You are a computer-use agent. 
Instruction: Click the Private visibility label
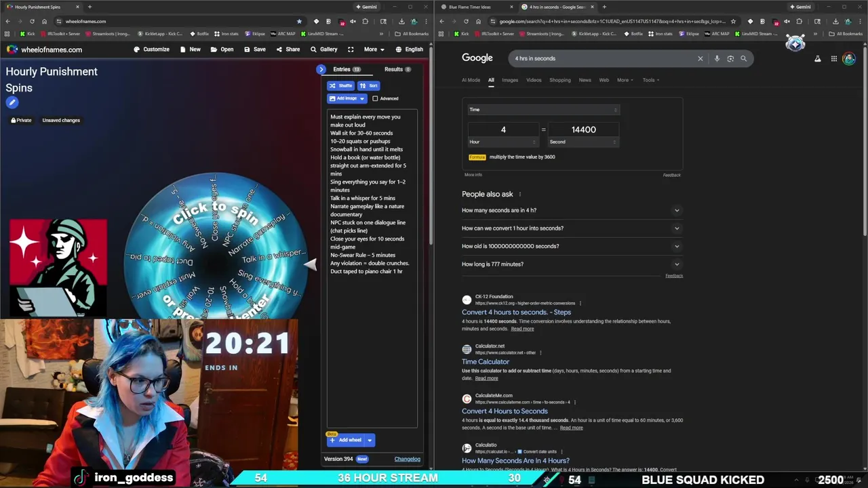(21, 120)
